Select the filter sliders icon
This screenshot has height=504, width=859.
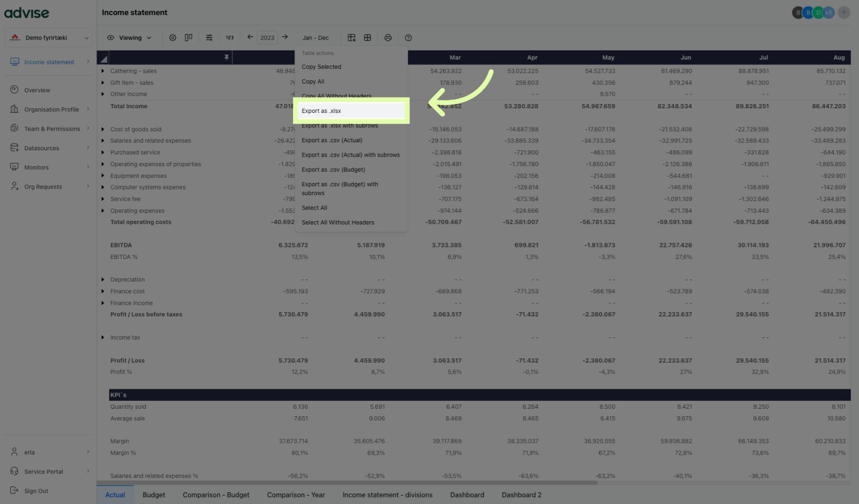tap(209, 37)
